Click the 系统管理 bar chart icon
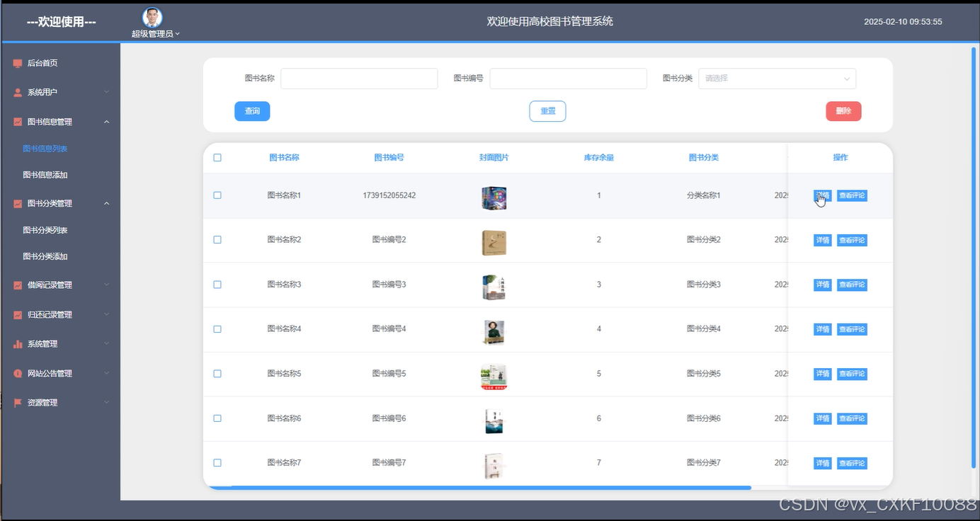Viewport: 980px width, 521px height. pos(18,344)
